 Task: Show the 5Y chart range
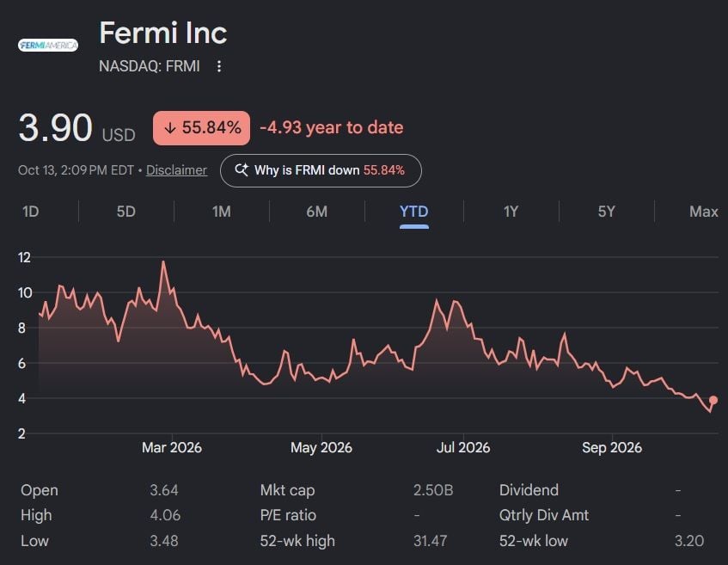point(606,212)
